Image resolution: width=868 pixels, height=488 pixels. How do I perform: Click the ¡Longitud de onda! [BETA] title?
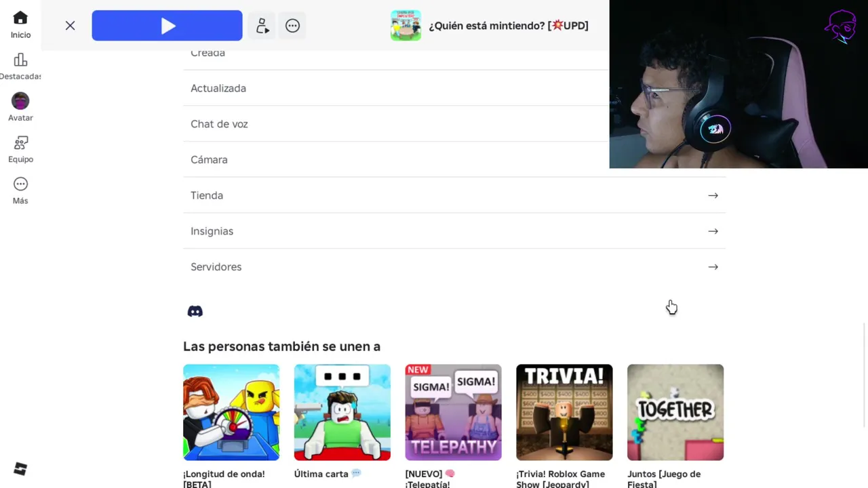tap(224, 479)
